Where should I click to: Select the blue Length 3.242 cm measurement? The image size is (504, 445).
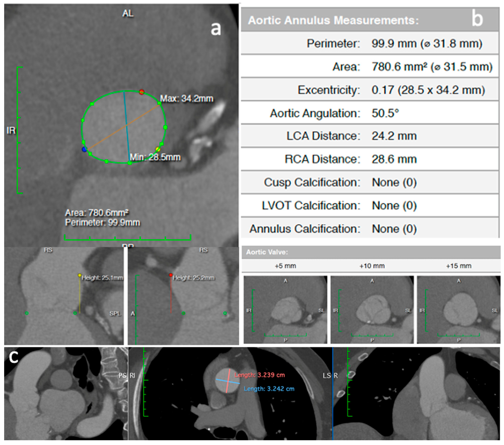click(x=269, y=389)
